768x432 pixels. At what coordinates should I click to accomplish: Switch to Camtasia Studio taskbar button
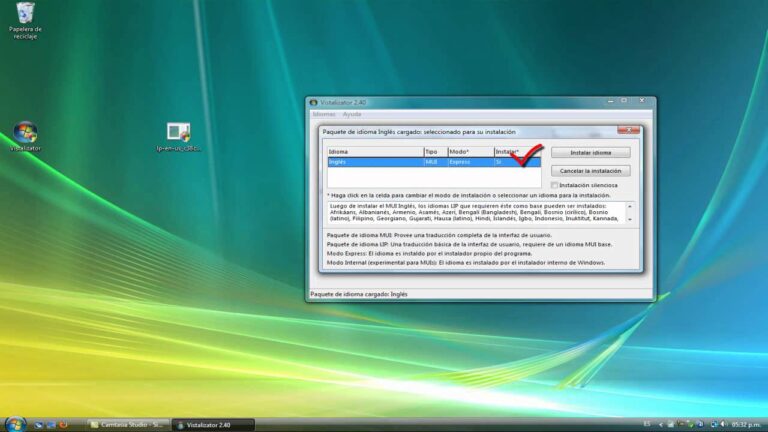click(x=128, y=424)
